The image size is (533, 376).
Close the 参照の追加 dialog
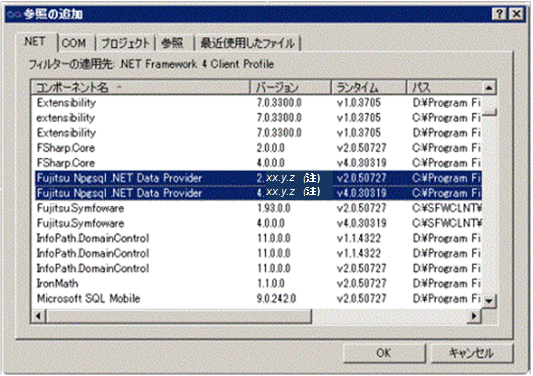517,14
